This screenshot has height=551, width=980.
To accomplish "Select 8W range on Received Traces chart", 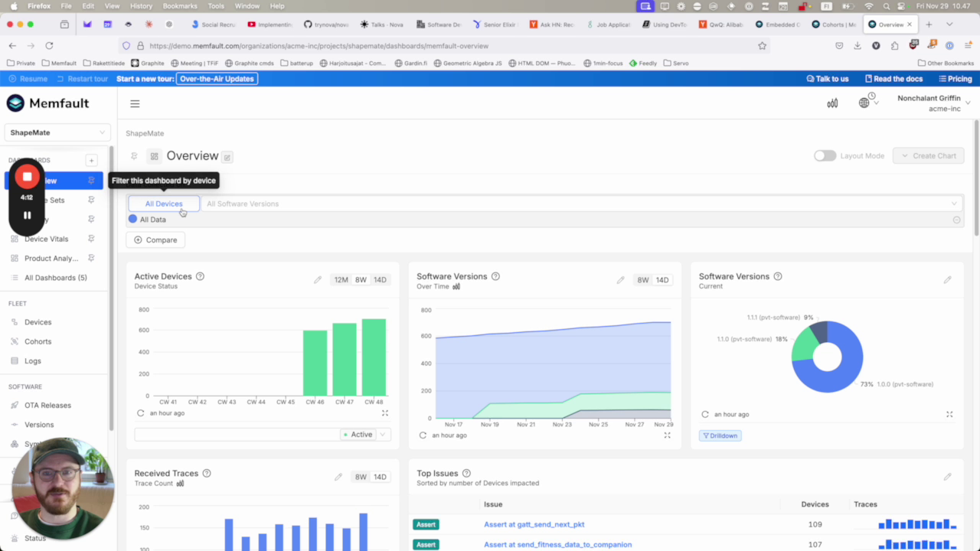I will click(361, 478).
